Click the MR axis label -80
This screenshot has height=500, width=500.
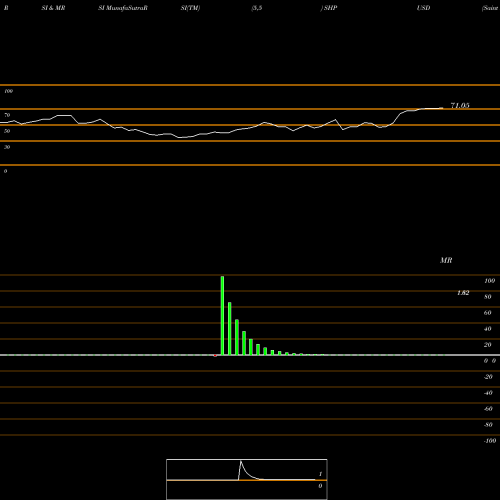[488, 425]
